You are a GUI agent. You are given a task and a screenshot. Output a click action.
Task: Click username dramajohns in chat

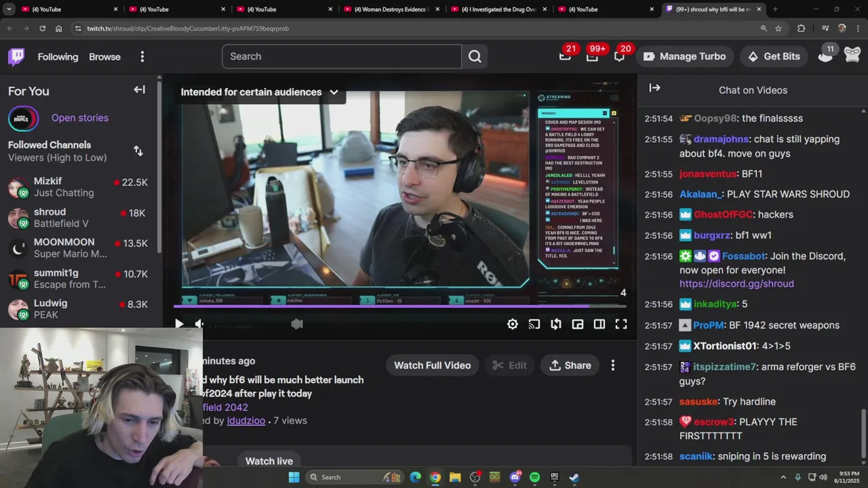tap(722, 139)
